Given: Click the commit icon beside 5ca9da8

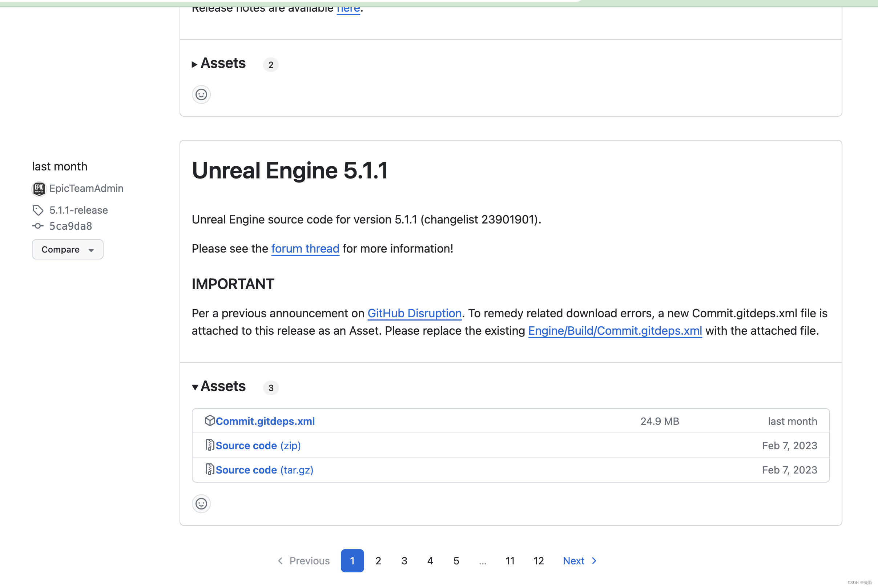Looking at the screenshot, I should click(37, 226).
